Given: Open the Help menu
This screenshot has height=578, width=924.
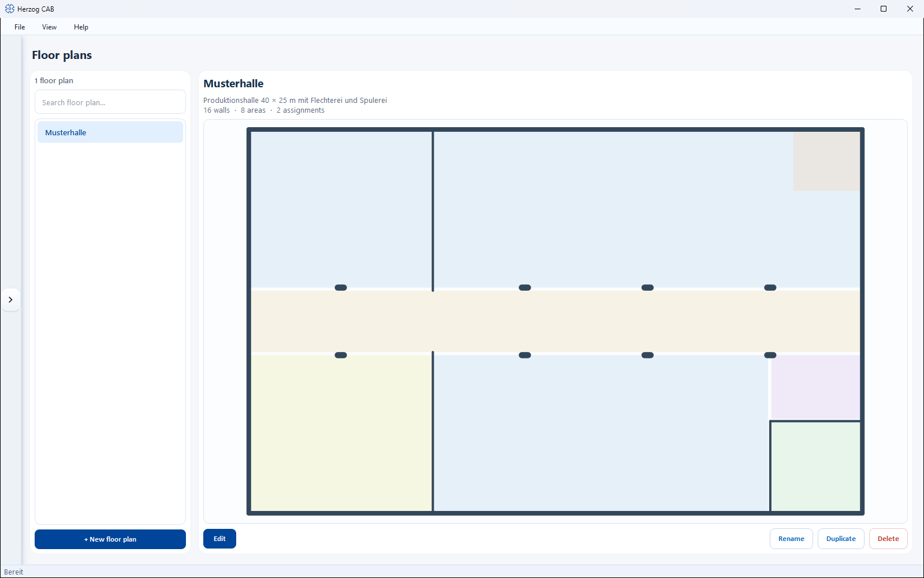Looking at the screenshot, I should (x=81, y=27).
